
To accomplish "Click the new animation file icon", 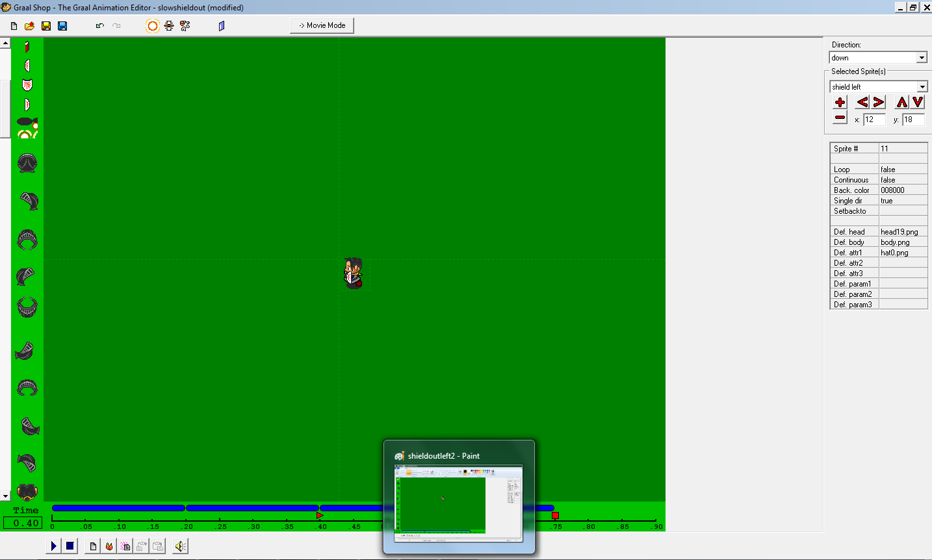I will [x=14, y=26].
